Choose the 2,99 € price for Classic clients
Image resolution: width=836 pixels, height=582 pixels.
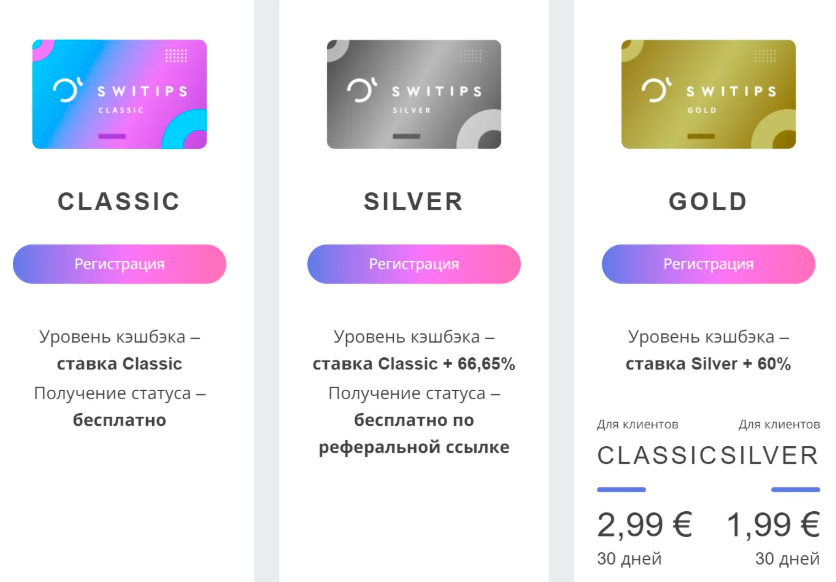click(645, 524)
